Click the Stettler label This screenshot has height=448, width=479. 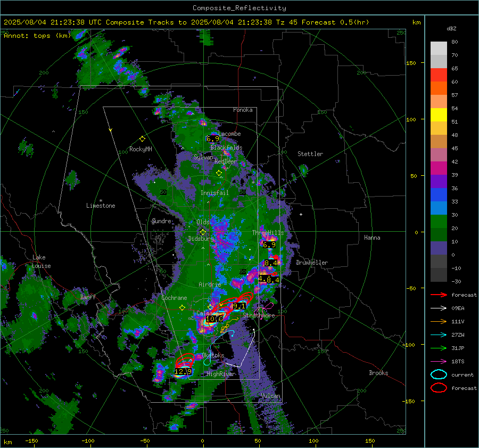(310, 154)
